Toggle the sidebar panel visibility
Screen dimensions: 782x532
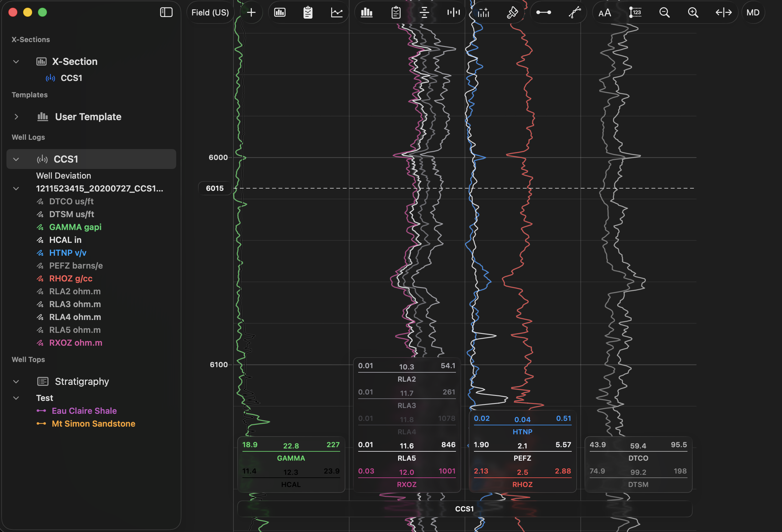tap(166, 12)
